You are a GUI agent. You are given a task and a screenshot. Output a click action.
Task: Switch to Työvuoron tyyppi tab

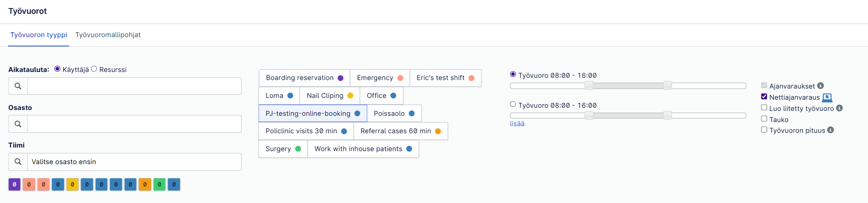pos(39,35)
